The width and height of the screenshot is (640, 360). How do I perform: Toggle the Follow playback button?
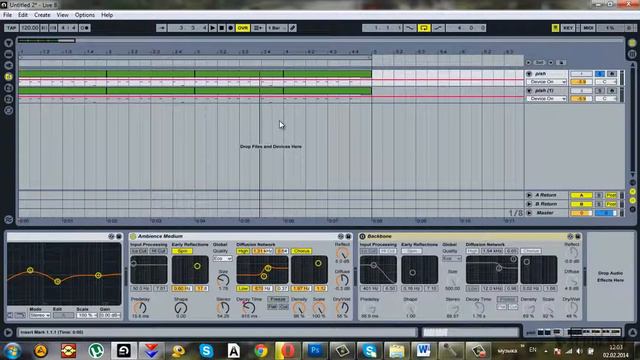[x=161, y=28]
